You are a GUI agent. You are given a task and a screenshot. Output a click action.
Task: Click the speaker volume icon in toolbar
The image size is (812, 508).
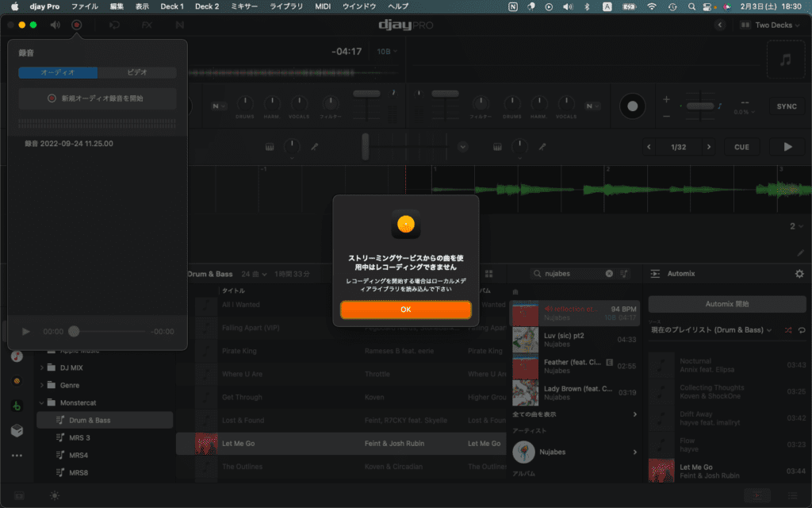pos(55,25)
